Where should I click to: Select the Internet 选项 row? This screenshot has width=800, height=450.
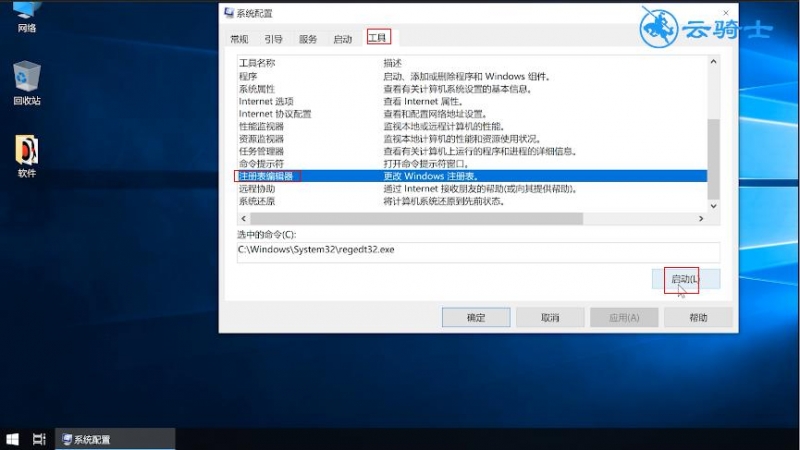472,102
